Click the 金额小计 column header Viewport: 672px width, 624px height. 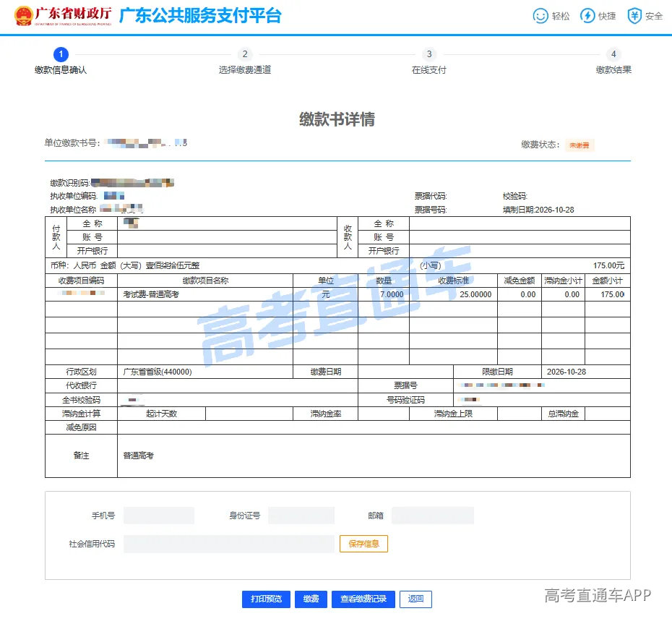point(607,281)
